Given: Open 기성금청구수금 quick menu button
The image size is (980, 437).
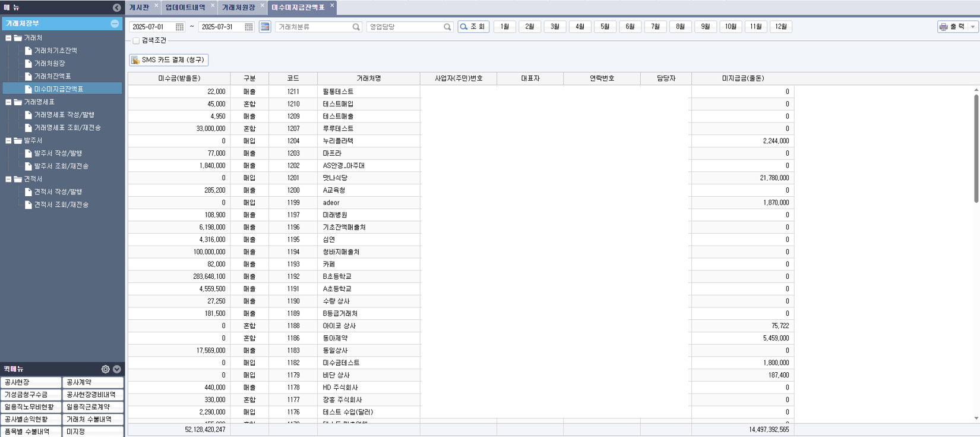Looking at the screenshot, I should point(31,395).
